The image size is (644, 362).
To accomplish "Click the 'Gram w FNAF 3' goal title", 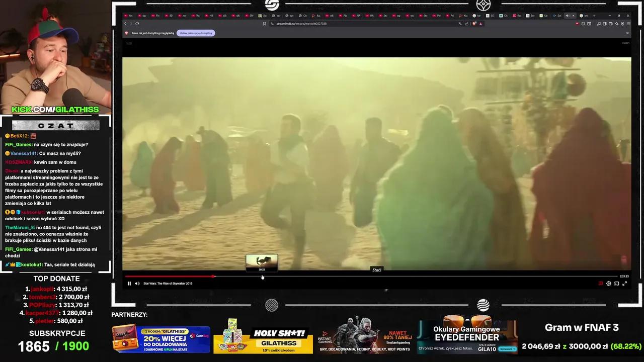I will [582, 328].
